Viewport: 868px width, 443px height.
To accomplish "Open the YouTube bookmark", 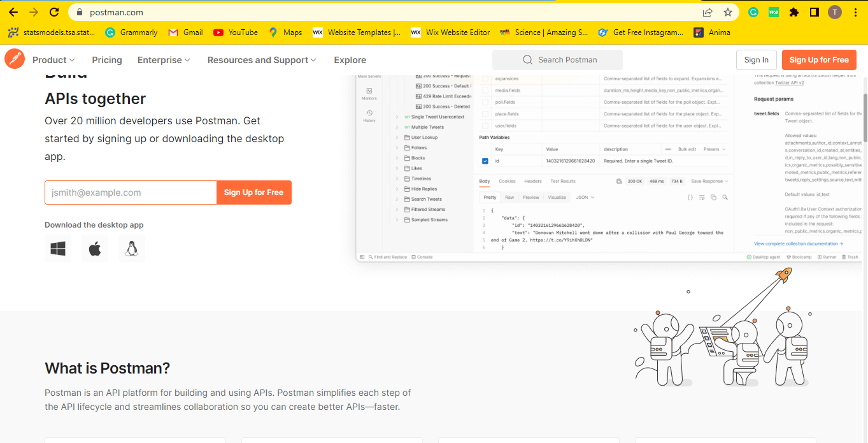I will pyautogui.click(x=236, y=33).
